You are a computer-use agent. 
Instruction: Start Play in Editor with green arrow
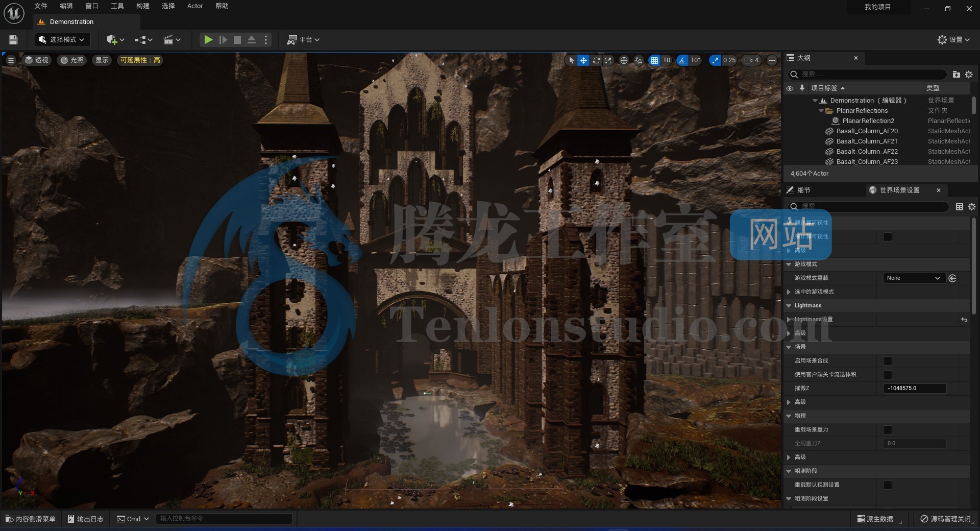[x=208, y=40]
